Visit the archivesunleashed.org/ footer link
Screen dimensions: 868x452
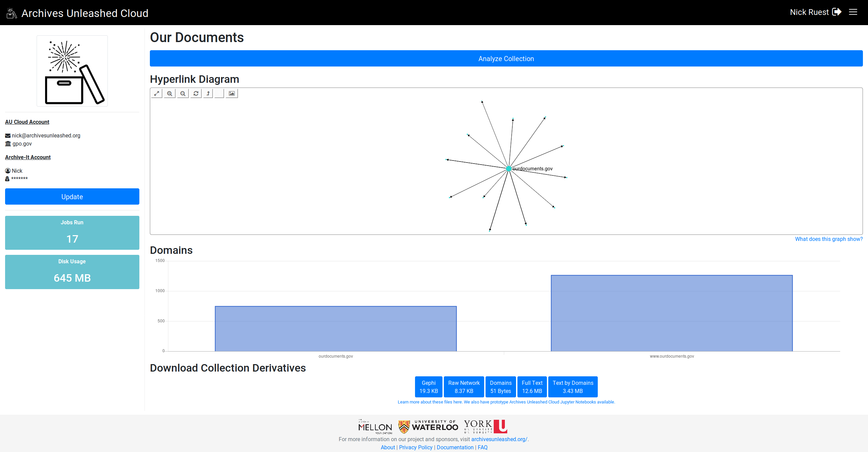(x=499, y=439)
